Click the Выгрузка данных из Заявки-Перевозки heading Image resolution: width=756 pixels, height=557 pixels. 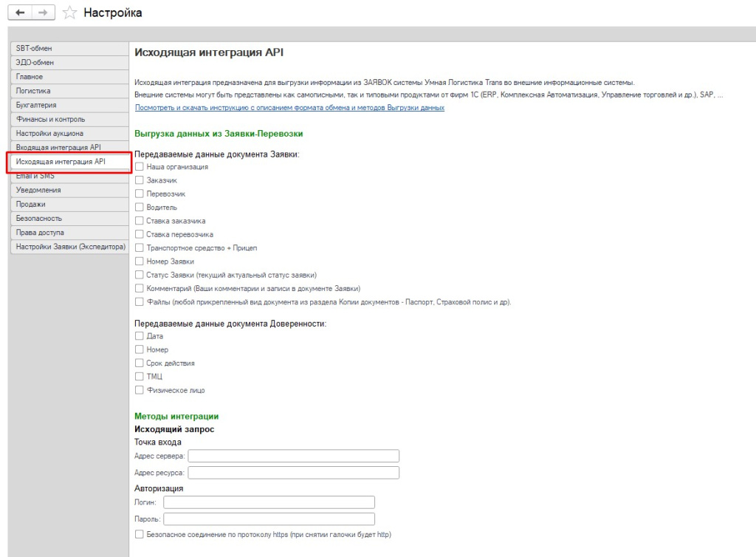point(219,134)
